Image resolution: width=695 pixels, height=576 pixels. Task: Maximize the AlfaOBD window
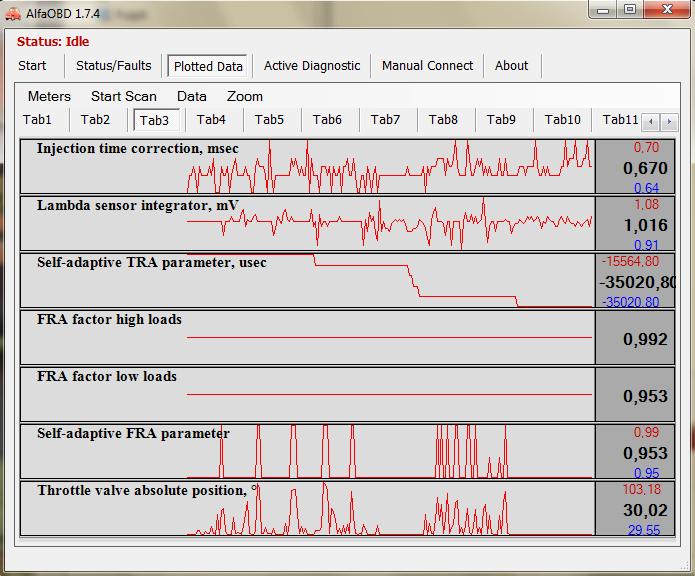630,9
